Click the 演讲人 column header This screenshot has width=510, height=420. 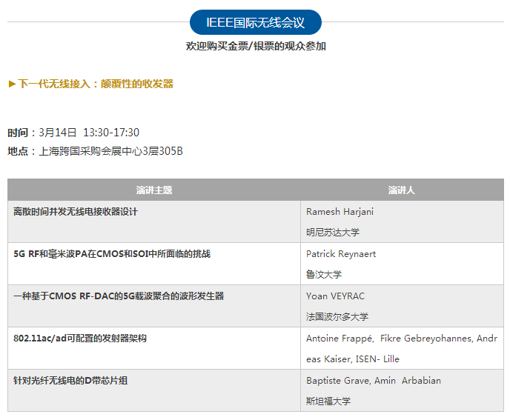[x=402, y=190]
